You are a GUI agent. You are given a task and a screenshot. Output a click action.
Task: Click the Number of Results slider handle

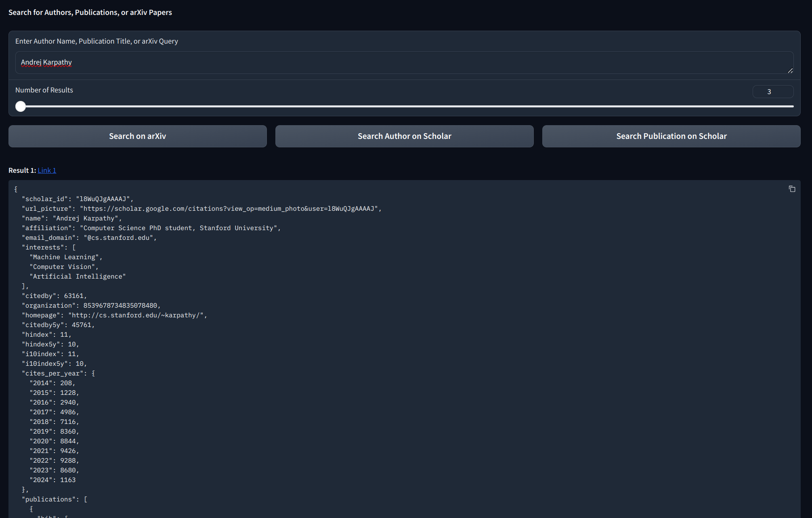tap(21, 106)
